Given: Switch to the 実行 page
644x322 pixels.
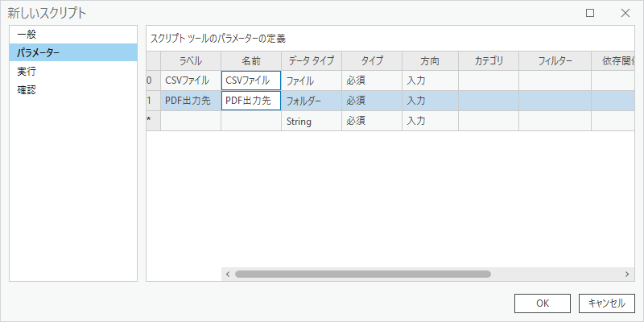Looking at the screenshot, I should [73, 71].
